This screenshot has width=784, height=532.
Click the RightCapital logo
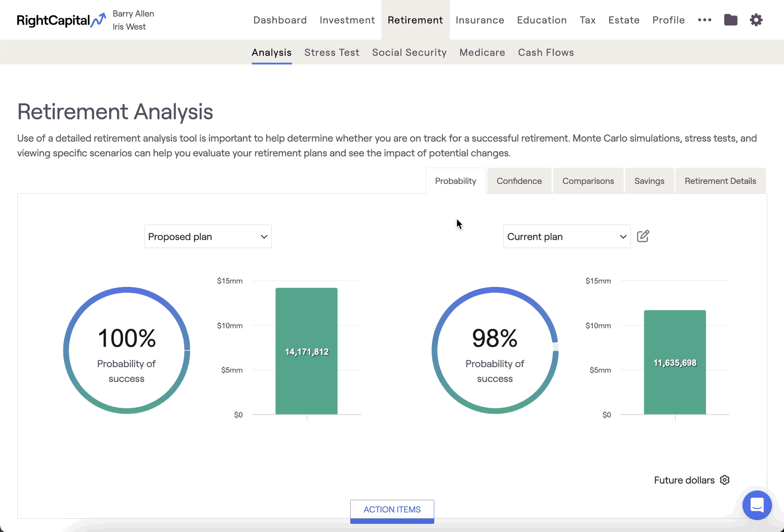click(61, 20)
